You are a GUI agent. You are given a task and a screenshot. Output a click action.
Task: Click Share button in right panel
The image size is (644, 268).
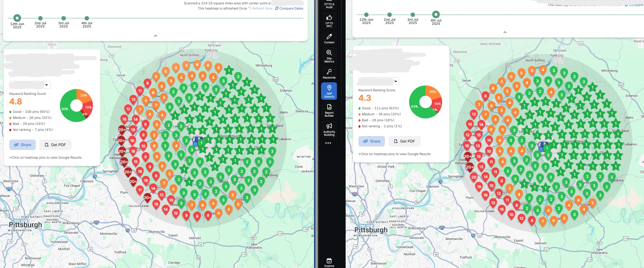tap(372, 141)
